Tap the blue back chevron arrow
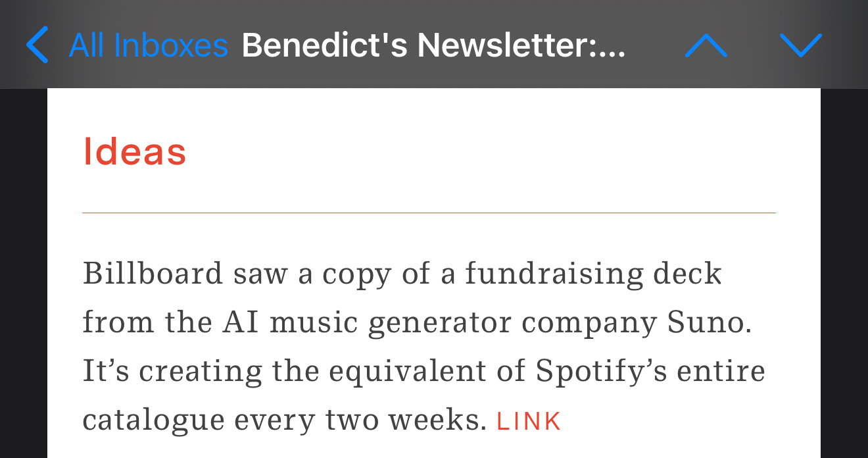This screenshot has width=868, height=458. click(x=37, y=45)
